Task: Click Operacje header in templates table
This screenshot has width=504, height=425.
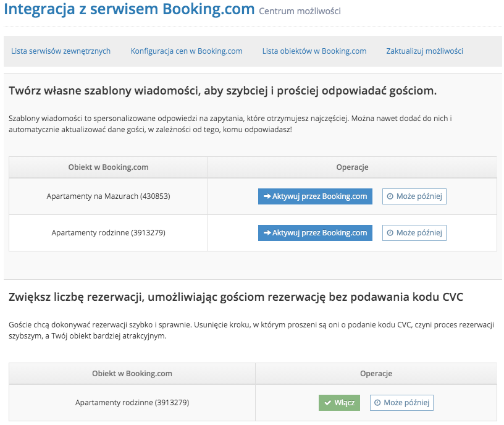Action: [x=352, y=167]
